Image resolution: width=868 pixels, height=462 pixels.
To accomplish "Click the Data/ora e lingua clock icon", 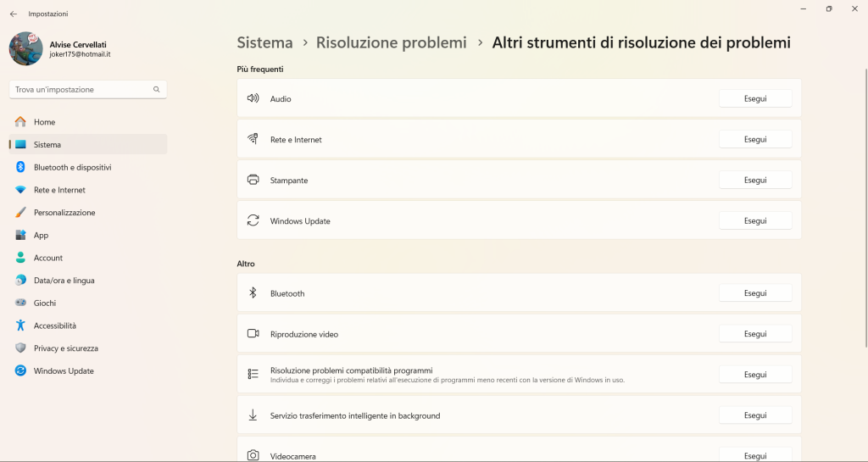I will pyautogui.click(x=20, y=281).
